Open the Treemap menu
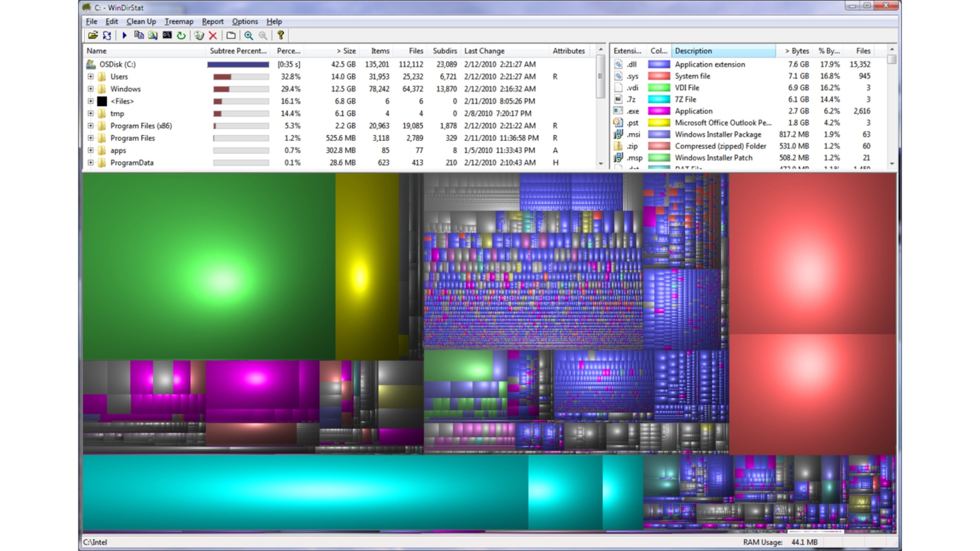 coord(179,21)
